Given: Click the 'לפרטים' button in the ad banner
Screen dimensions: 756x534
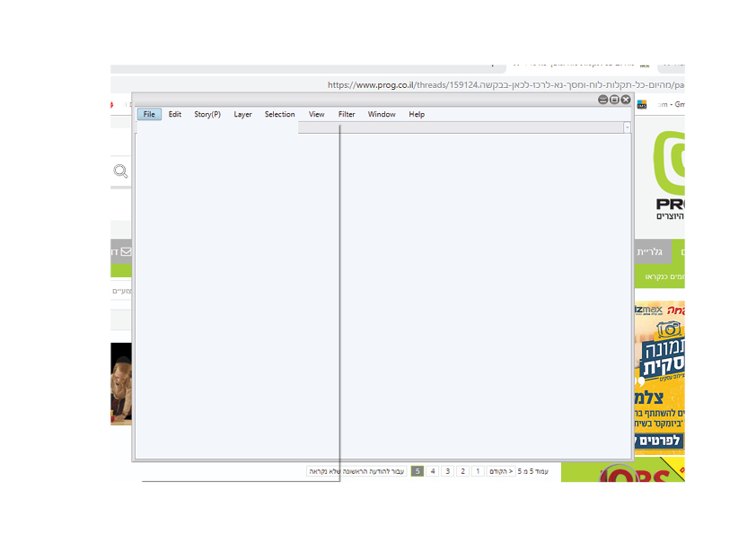Looking at the screenshot, I should click(x=659, y=440).
